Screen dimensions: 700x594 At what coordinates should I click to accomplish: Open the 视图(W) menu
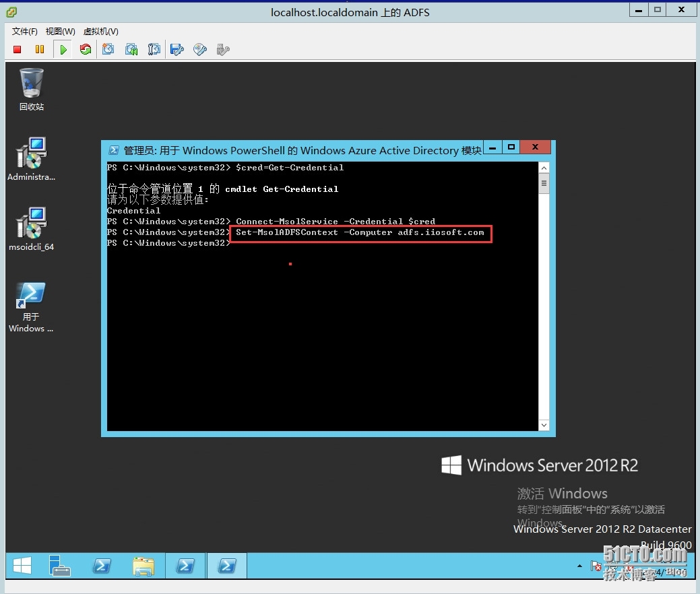60,31
